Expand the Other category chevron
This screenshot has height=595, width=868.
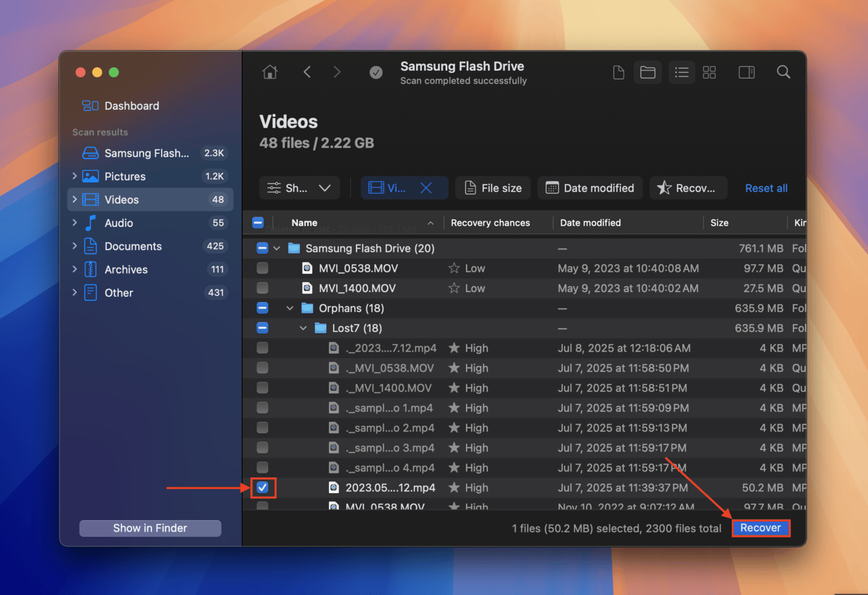pos(75,293)
